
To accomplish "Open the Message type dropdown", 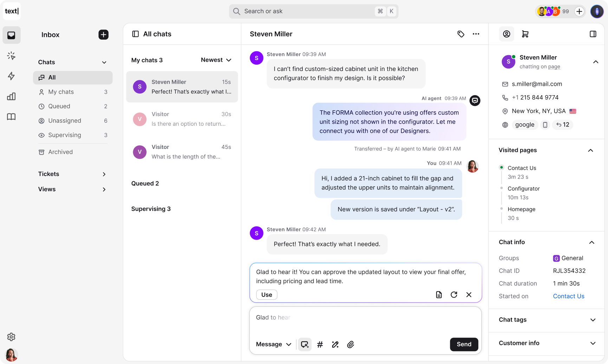I will pos(273,344).
